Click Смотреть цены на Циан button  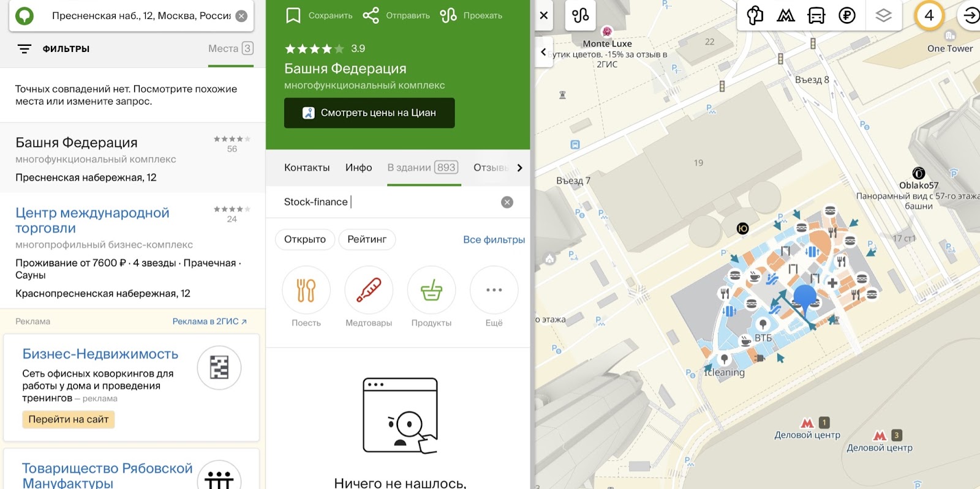point(369,113)
